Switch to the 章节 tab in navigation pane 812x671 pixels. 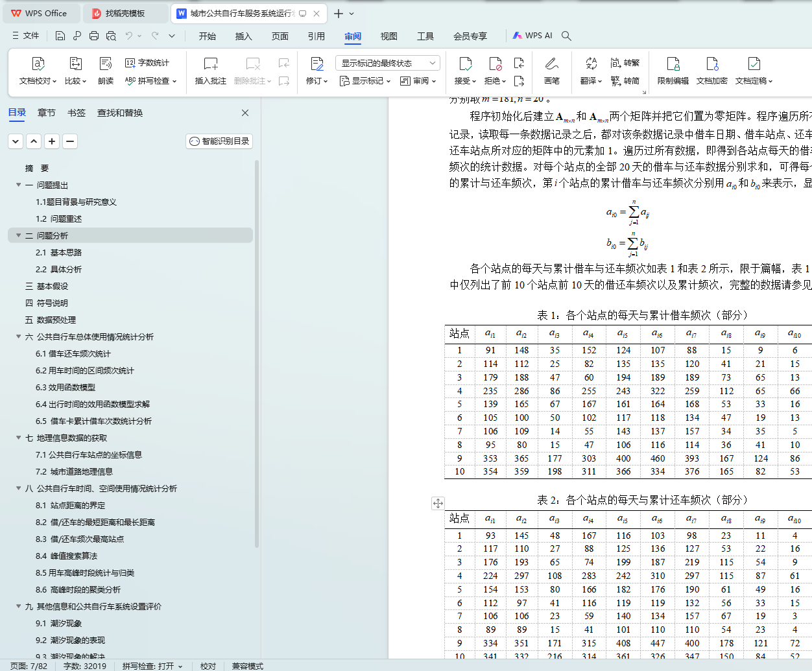point(47,113)
